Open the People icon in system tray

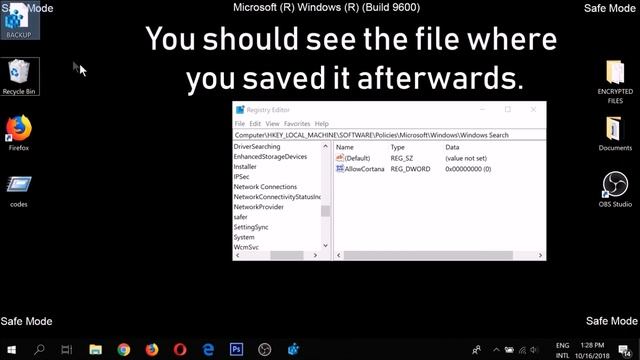point(476,350)
